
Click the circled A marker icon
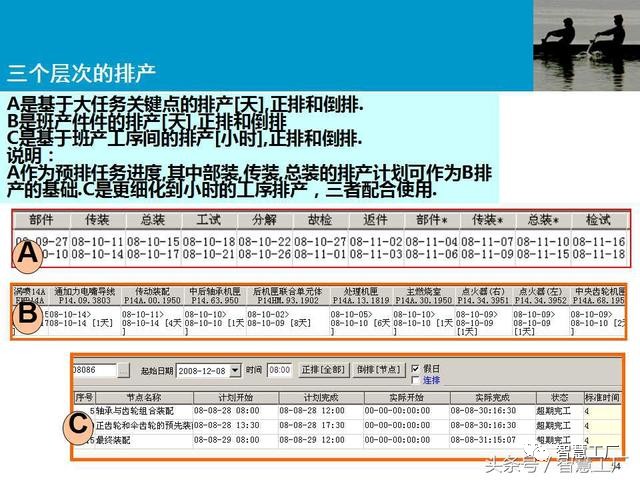coord(29,256)
